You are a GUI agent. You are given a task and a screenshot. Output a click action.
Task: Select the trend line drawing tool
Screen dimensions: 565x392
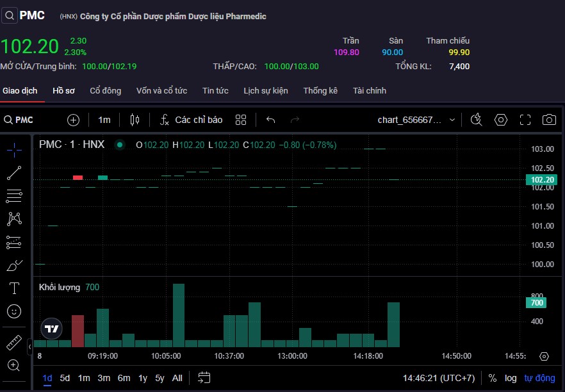(14, 172)
